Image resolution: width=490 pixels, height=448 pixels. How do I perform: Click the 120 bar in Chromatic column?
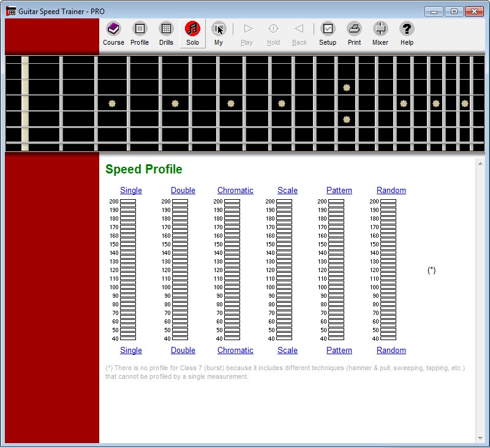click(x=232, y=270)
